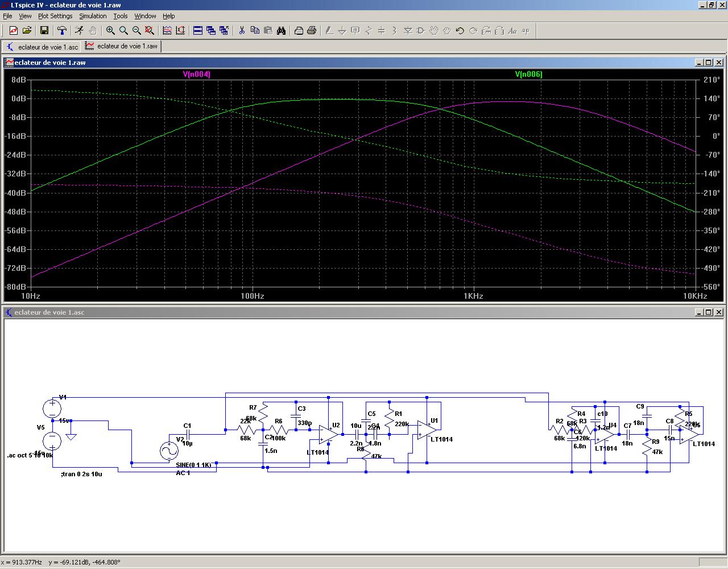Click the Zoom Out magnifier icon

click(136, 31)
